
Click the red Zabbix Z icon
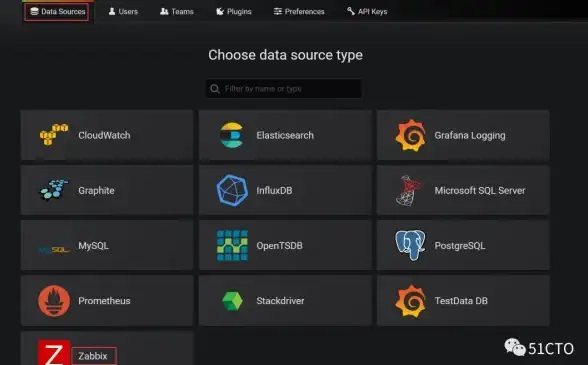[54, 353]
